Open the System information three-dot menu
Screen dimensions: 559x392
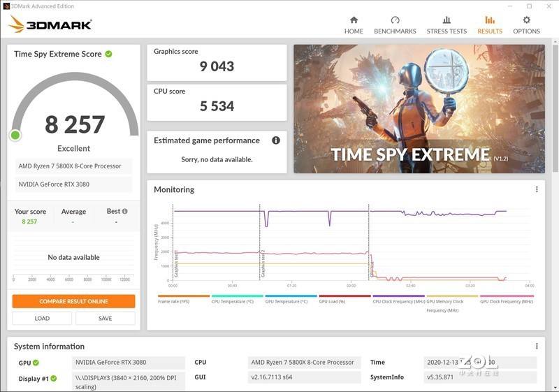537,346
